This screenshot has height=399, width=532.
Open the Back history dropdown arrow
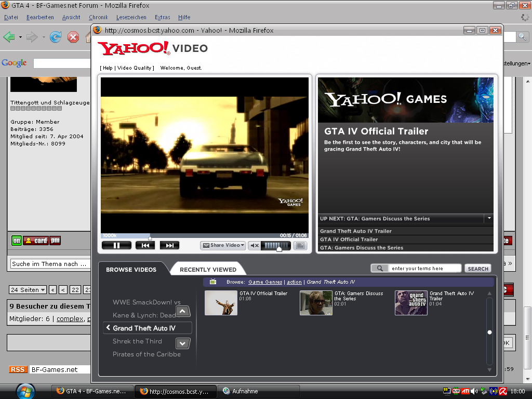[20, 37]
